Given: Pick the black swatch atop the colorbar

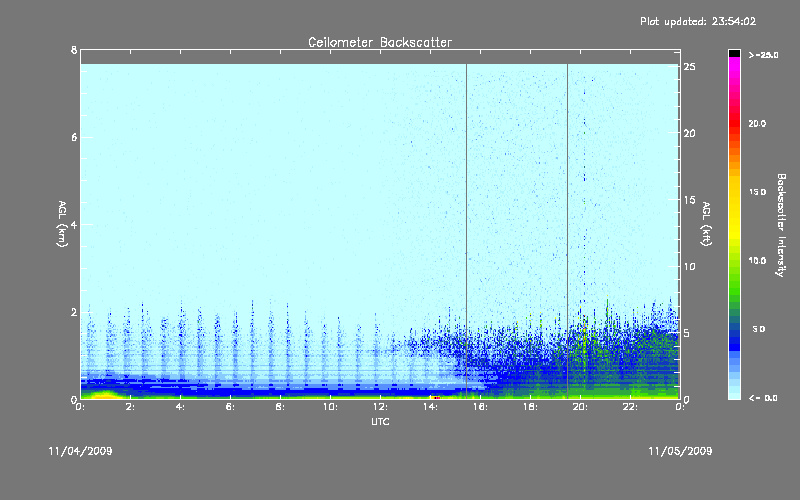Looking at the screenshot, I should (x=734, y=53).
